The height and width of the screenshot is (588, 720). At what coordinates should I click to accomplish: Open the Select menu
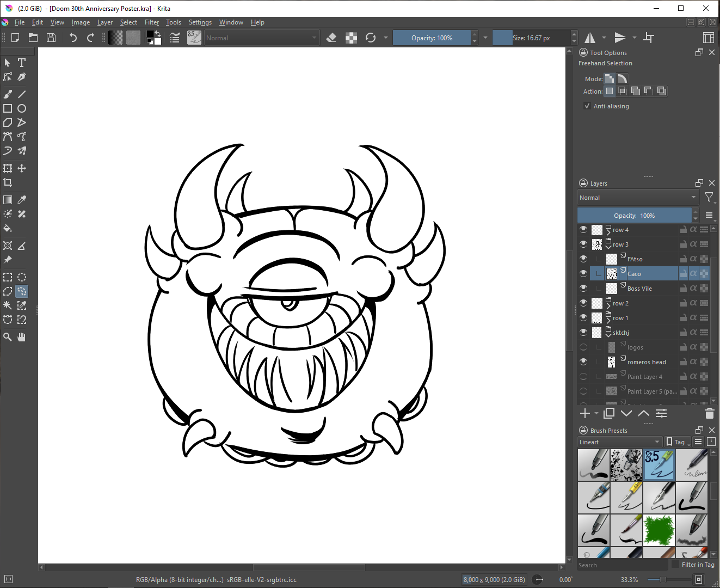tap(128, 22)
